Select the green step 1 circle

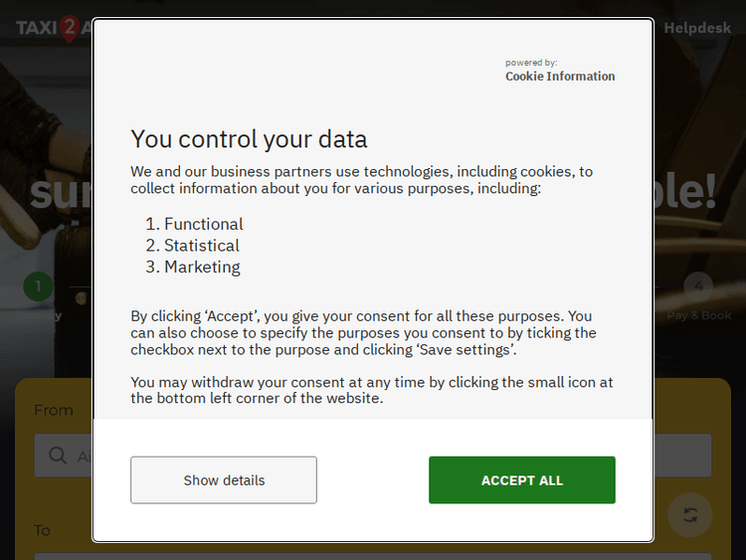click(x=38, y=287)
